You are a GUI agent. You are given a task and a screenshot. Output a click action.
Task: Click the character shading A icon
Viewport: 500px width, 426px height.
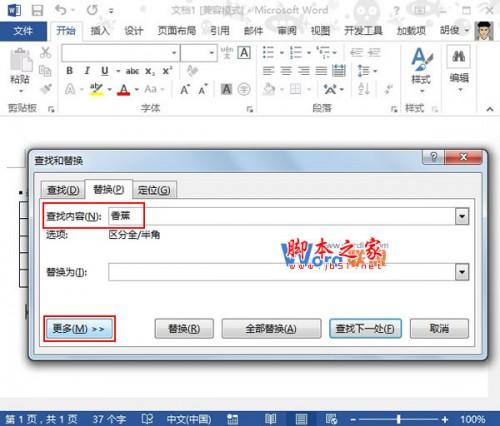pyautogui.click(x=226, y=89)
